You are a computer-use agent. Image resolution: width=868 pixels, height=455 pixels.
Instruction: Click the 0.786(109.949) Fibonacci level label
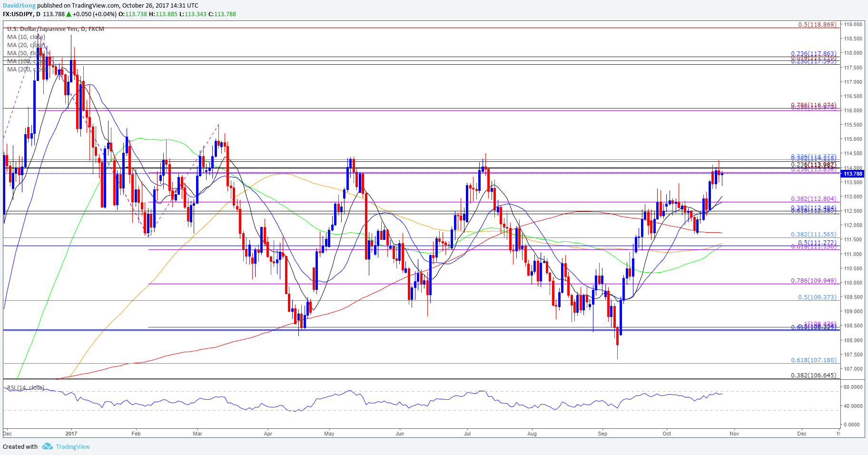pos(813,281)
